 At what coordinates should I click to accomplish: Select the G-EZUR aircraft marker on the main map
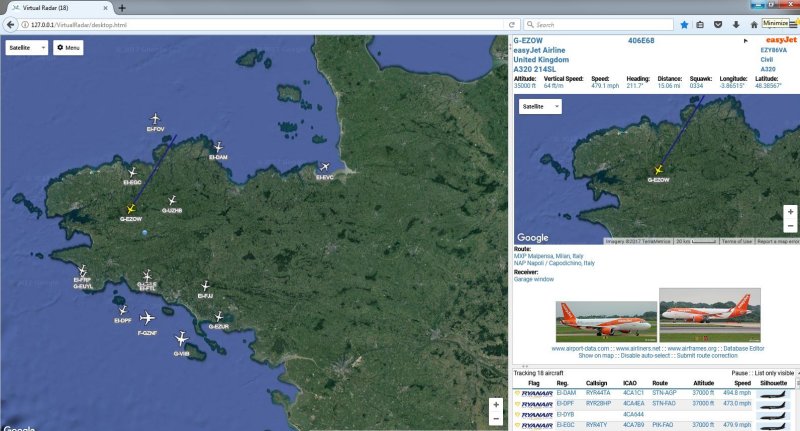point(219,317)
